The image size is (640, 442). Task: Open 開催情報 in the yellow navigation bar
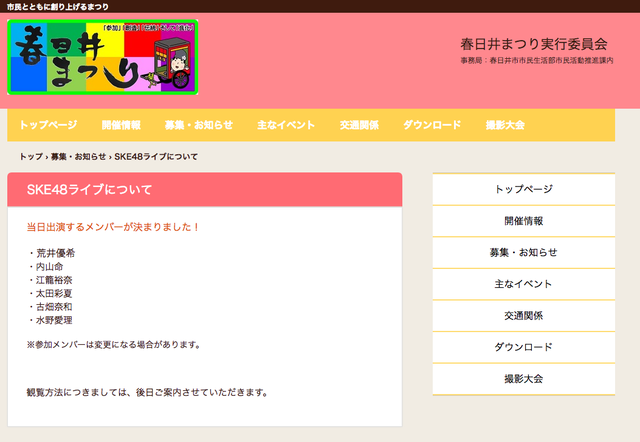click(x=121, y=125)
